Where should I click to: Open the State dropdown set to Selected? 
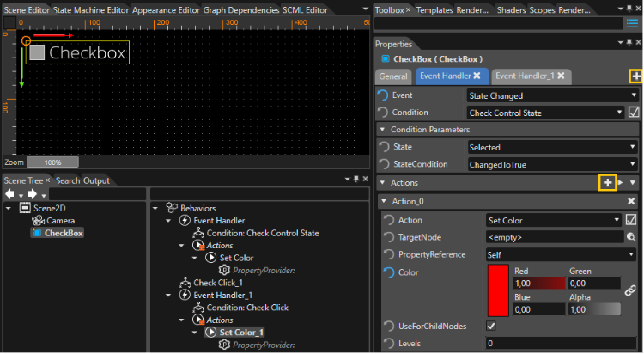tap(553, 148)
